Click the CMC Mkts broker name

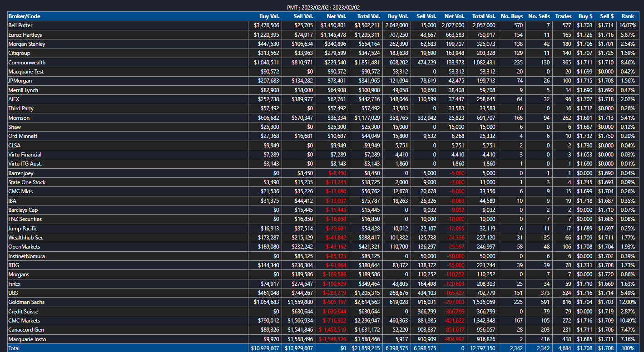(x=20, y=191)
